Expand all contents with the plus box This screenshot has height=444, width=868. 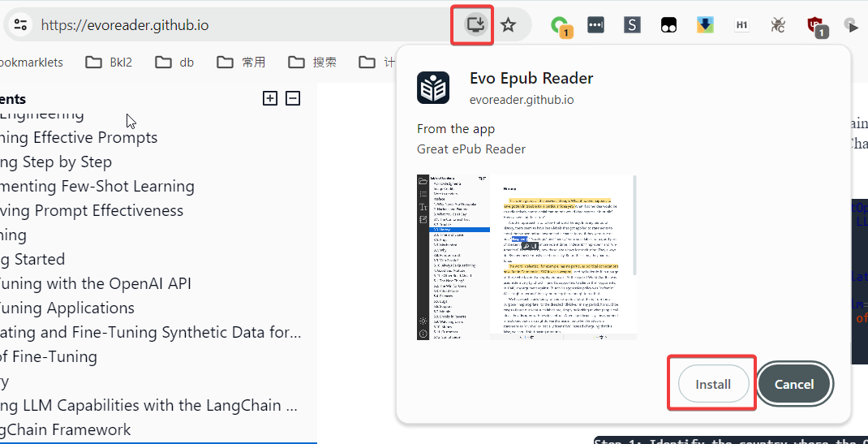tap(270, 98)
